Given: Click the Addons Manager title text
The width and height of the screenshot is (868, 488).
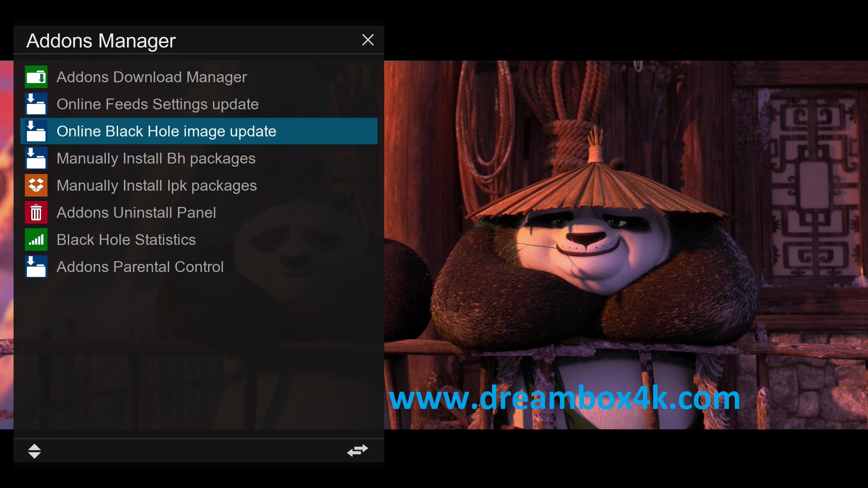Looking at the screenshot, I should (101, 41).
